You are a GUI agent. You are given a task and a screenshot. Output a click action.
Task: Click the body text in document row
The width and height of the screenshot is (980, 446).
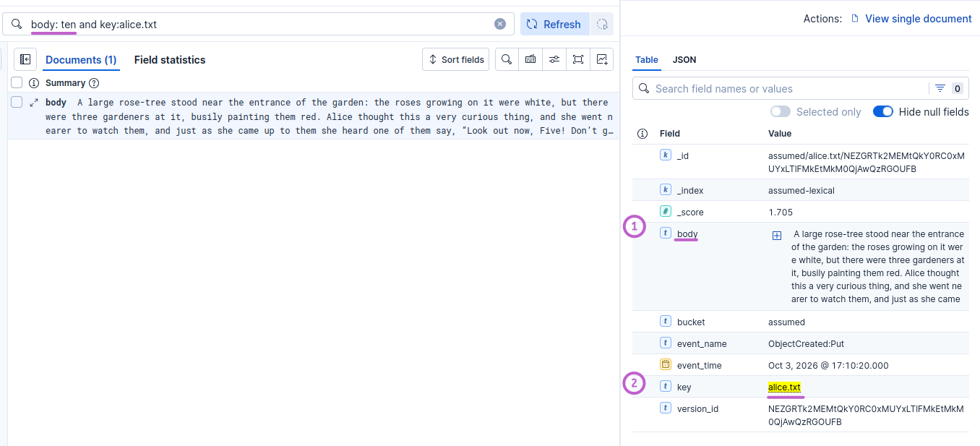(x=329, y=116)
